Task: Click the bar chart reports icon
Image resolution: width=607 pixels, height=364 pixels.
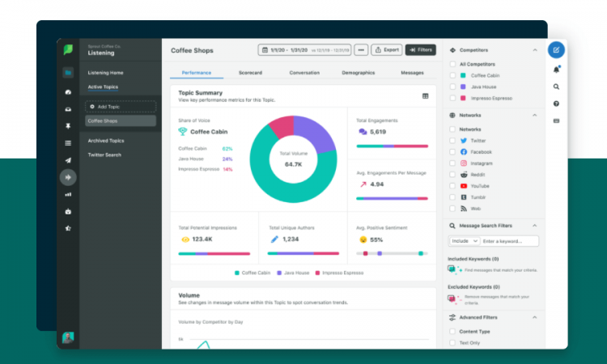Action: [68, 194]
